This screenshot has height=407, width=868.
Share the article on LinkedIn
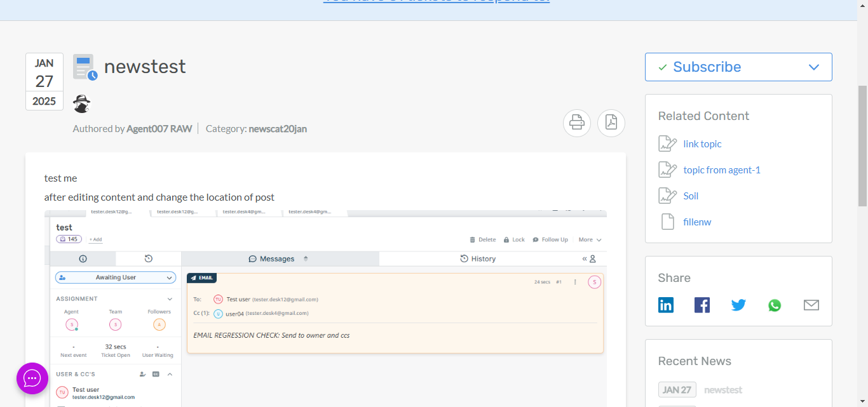[665, 305]
